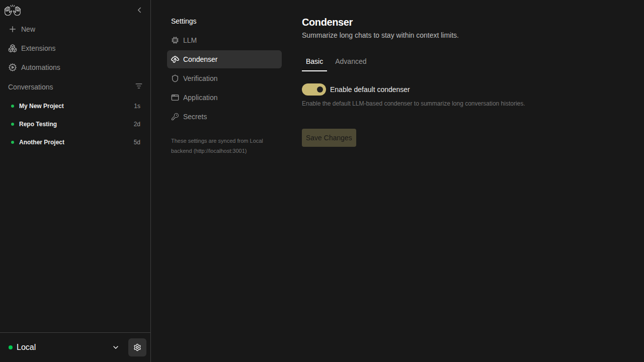
Task: Click the Verification shield icon
Action: coord(175,78)
